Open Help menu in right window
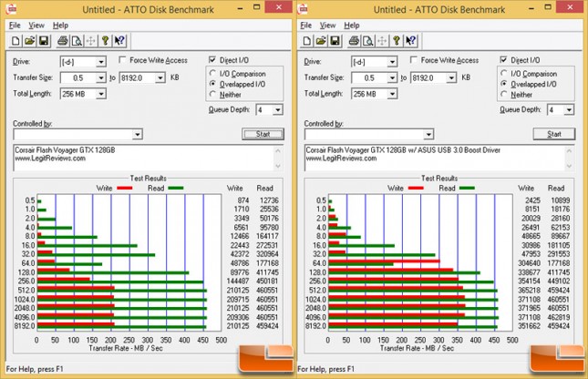The image size is (588, 379). click(x=352, y=26)
